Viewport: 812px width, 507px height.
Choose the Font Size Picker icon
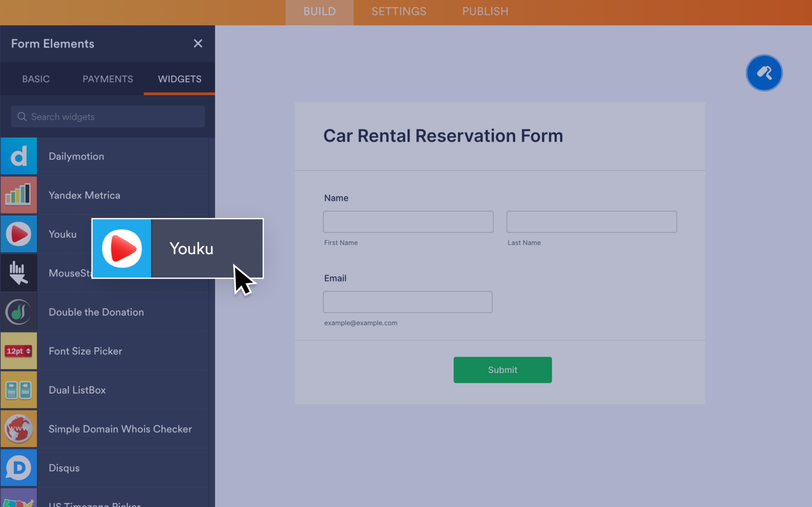click(19, 351)
